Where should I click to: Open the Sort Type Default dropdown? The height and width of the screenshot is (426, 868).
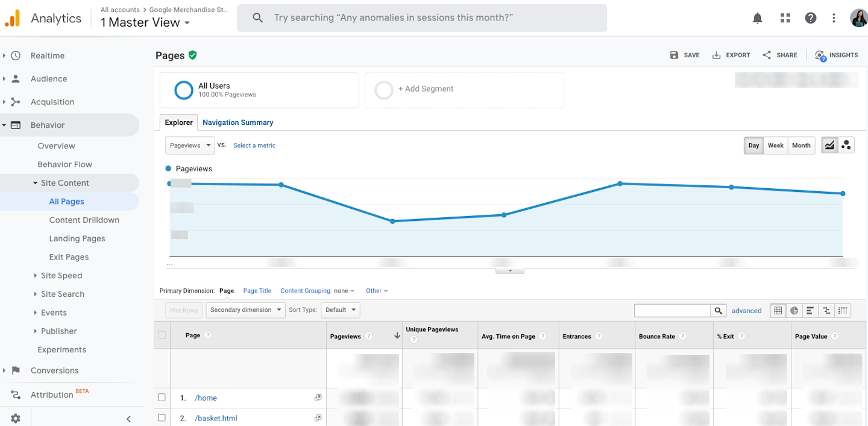(340, 310)
